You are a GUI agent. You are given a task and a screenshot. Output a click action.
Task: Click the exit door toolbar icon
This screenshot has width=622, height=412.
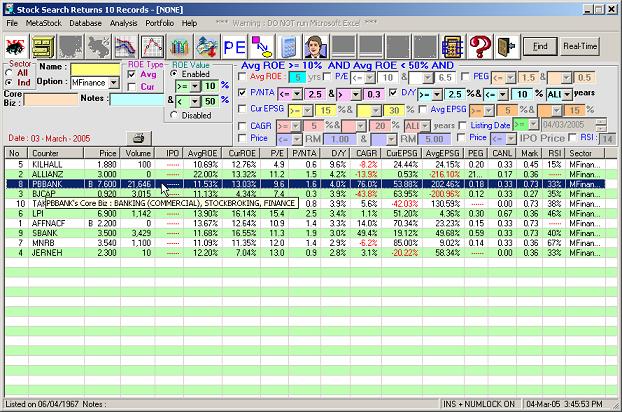tap(506, 45)
